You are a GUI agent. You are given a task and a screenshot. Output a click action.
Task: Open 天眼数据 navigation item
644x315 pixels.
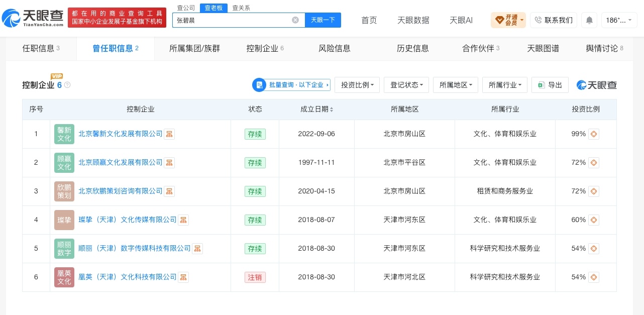(413, 20)
